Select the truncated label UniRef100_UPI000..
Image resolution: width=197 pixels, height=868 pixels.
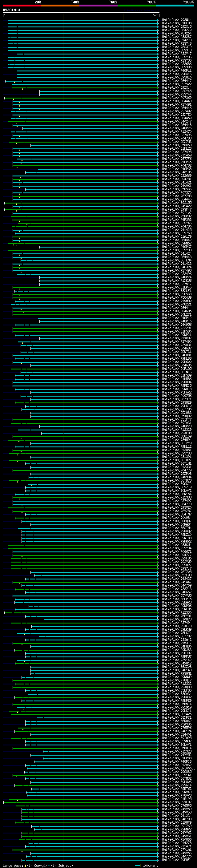[179, 768]
